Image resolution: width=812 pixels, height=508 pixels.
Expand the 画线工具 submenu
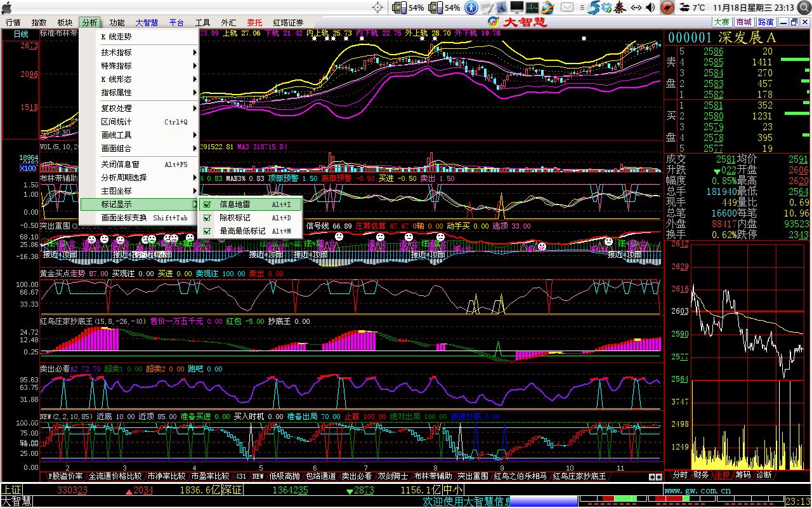click(x=140, y=135)
